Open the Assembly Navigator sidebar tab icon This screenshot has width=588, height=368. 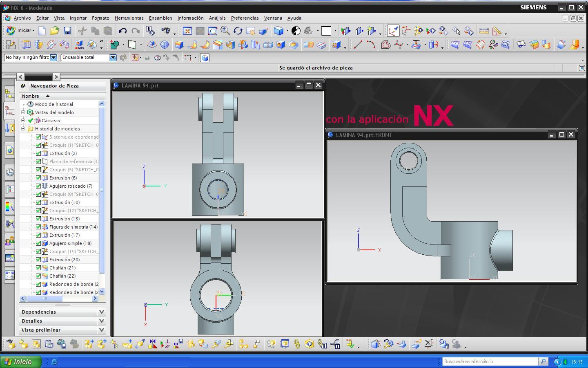click(9, 94)
